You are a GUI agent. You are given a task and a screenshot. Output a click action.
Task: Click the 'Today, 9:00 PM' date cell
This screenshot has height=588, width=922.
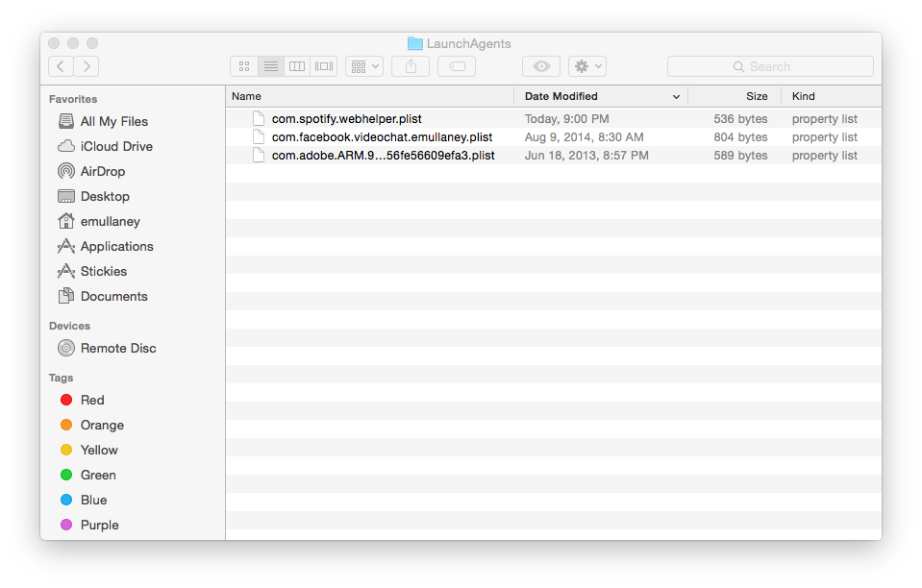coord(567,119)
